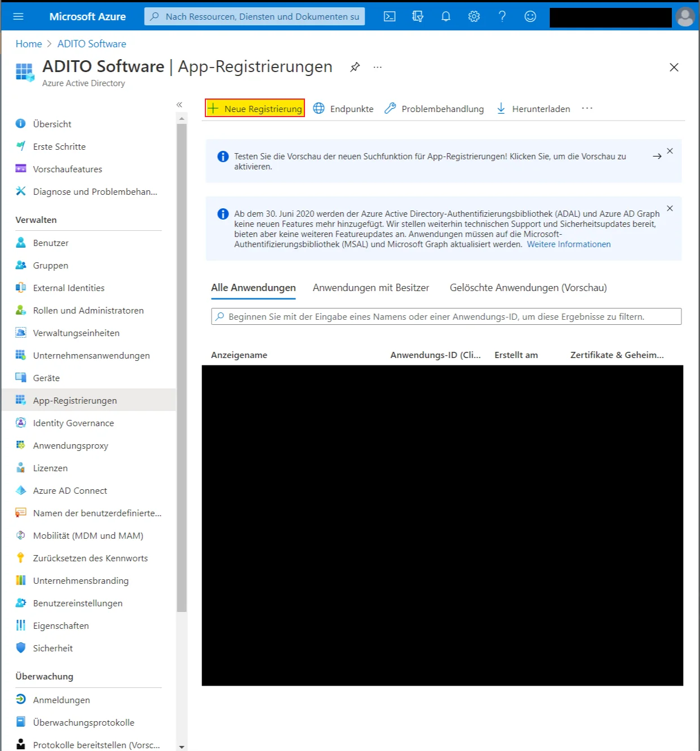Screen dimensions: 700x751
Task: Switch to Anwendungen mit Besitzer tab
Action: pyautogui.click(x=371, y=288)
